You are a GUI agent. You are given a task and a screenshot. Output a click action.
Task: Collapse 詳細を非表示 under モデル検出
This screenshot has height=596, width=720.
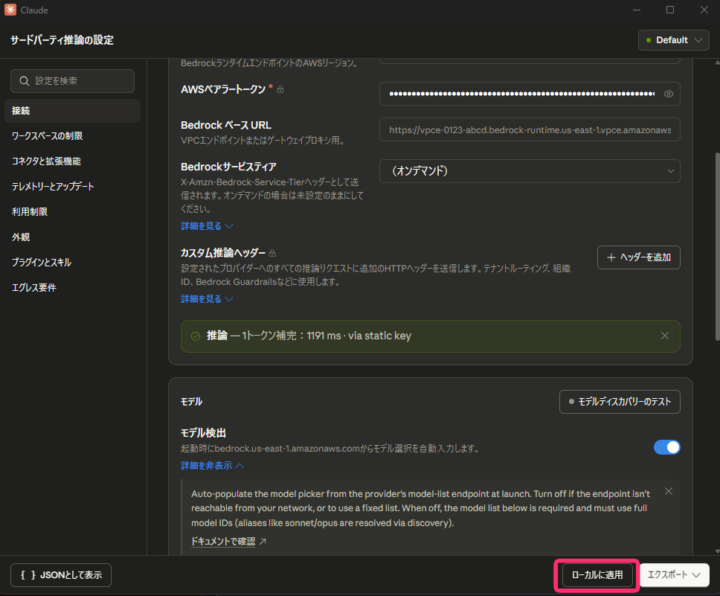(212, 466)
